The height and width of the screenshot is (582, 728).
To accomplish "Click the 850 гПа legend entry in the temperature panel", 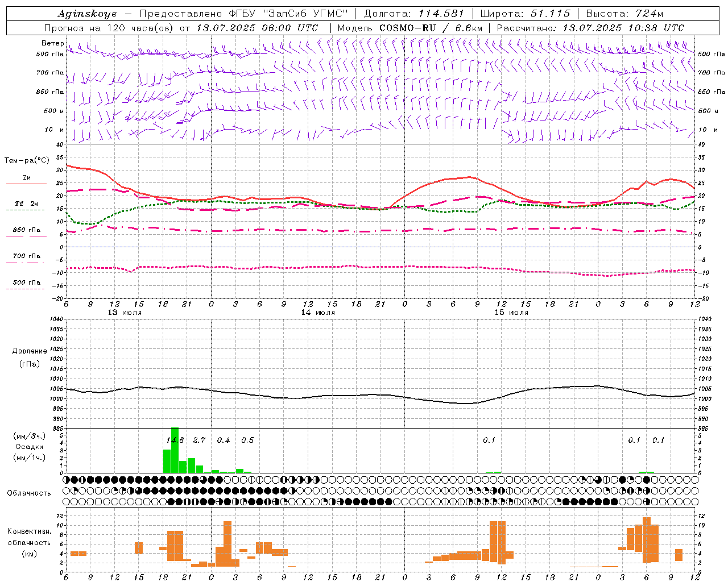I will tap(27, 230).
